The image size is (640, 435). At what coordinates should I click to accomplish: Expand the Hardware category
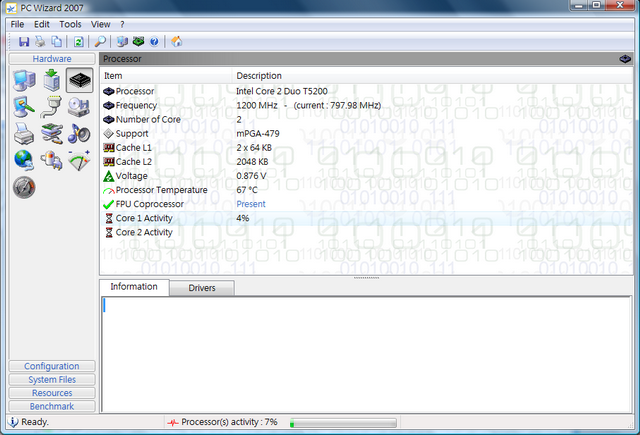pyautogui.click(x=52, y=59)
